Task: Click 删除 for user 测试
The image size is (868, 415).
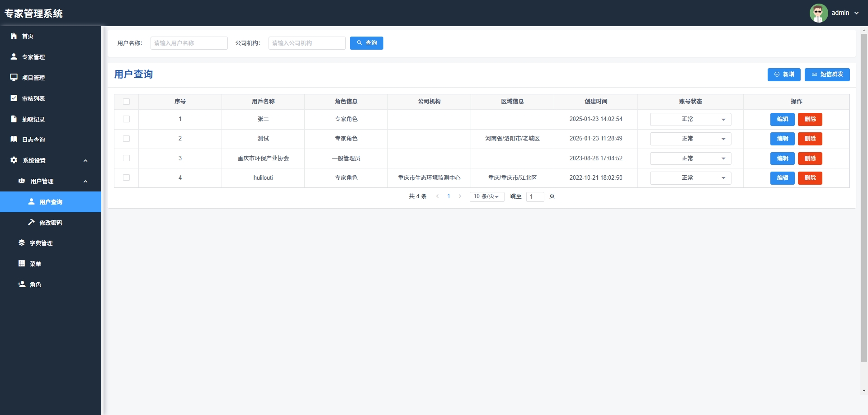Action: pyautogui.click(x=810, y=139)
